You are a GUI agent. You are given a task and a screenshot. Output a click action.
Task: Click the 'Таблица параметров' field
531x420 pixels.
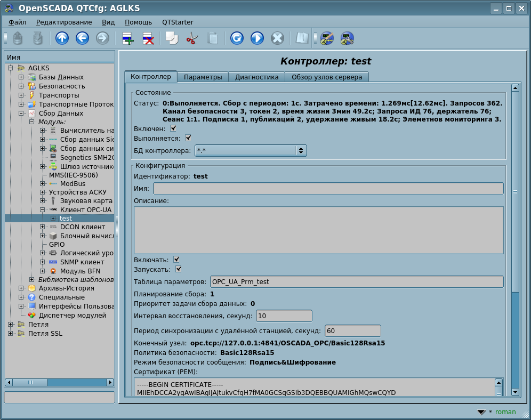tap(357, 282)
